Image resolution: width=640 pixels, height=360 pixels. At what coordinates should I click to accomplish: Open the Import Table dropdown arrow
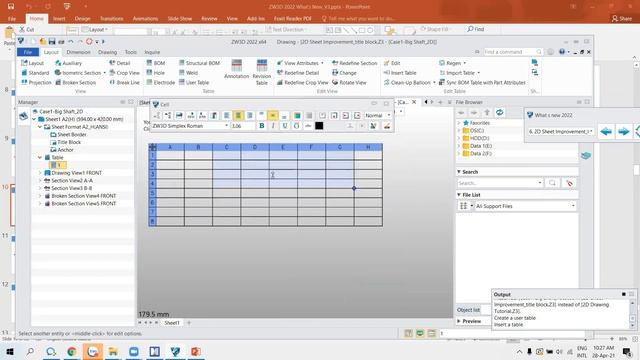pyautogui.click(x=478, y=73)
